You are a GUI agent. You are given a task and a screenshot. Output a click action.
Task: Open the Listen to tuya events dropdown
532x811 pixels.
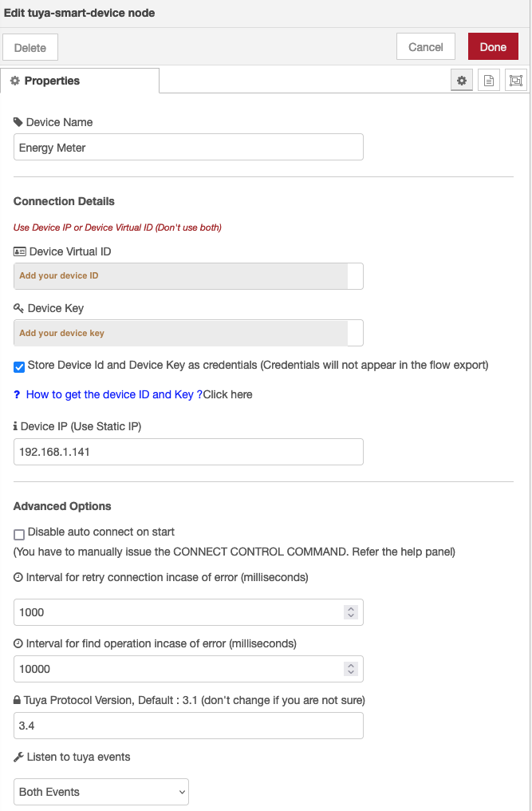(x=101, y=792)
